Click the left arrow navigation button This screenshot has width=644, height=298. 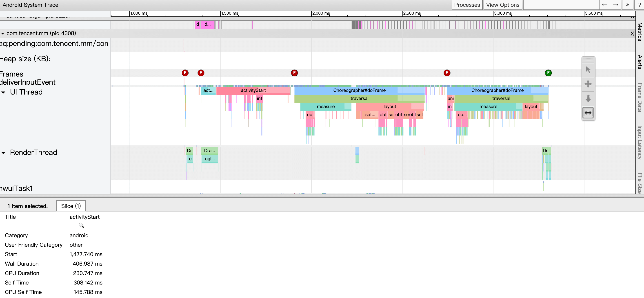(x=604, y=5)
